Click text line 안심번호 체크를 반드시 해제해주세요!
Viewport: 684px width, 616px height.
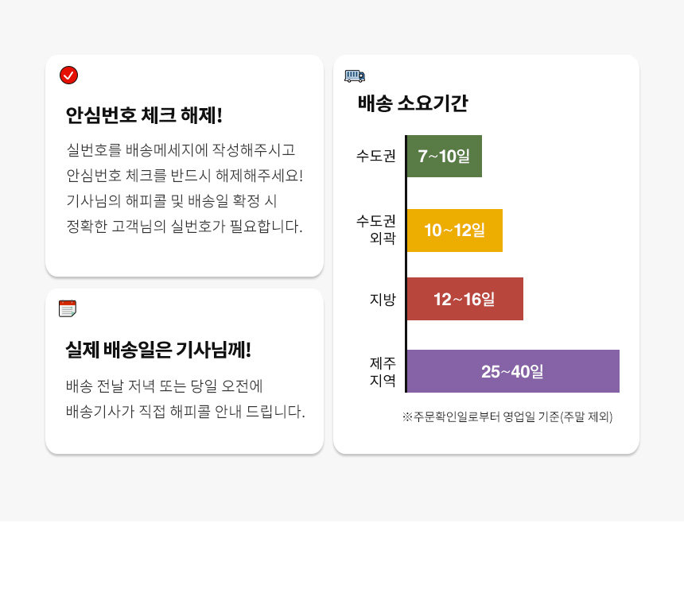tap(185, 176)
